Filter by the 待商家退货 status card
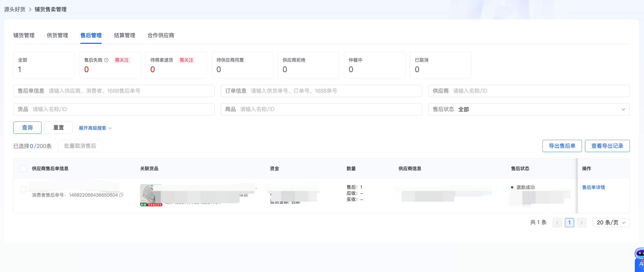Viewport: 644px width, 272px height. tap(176, 65)
